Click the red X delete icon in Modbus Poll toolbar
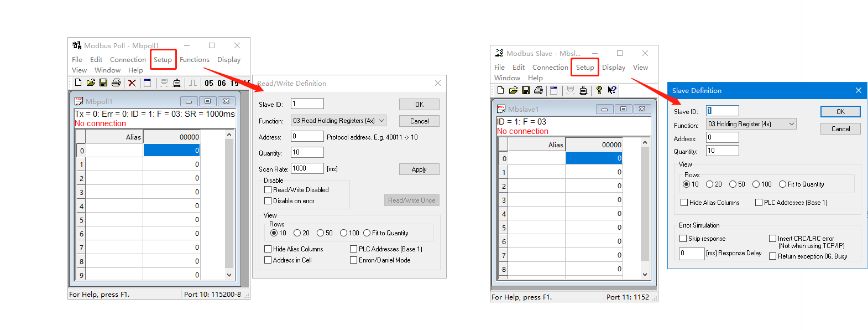This screenshot has width=868, height=330. pyautogui.click(x=132, y=83)
